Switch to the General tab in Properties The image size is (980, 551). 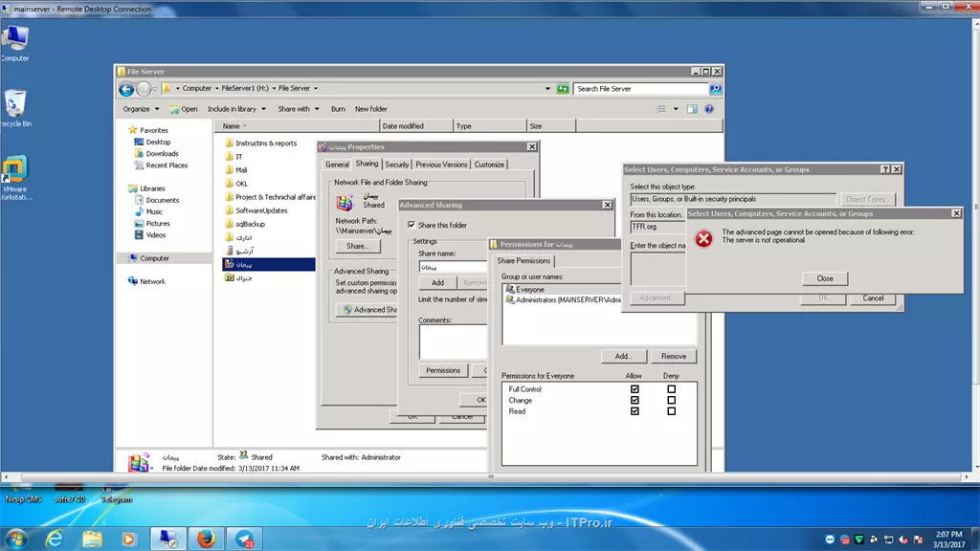(x=337, y=165)
